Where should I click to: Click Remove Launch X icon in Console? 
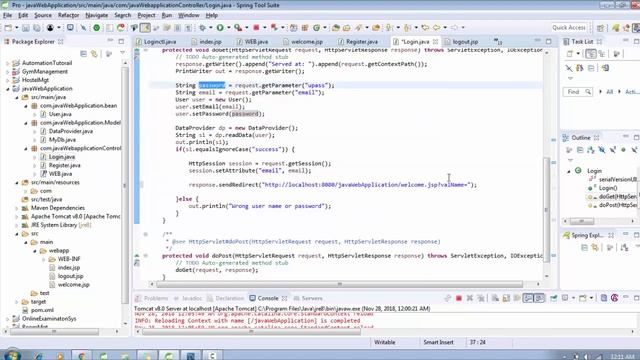tap(470, 298)
